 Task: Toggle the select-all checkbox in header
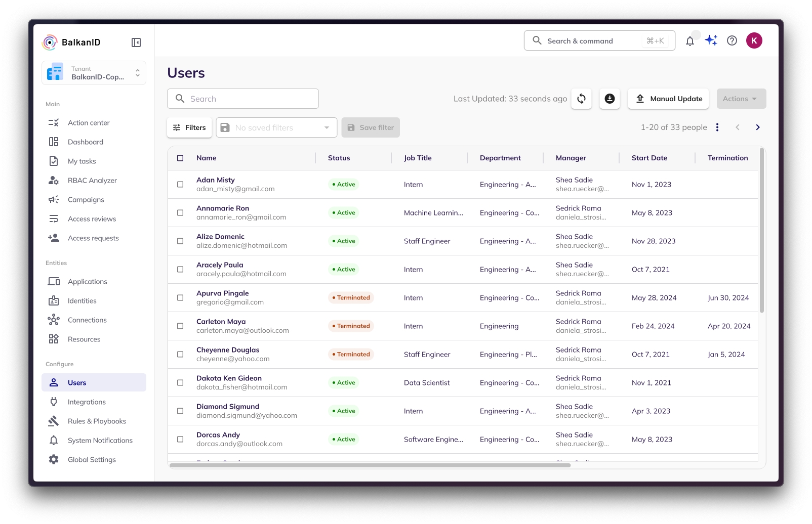click(x=180, y=158)
